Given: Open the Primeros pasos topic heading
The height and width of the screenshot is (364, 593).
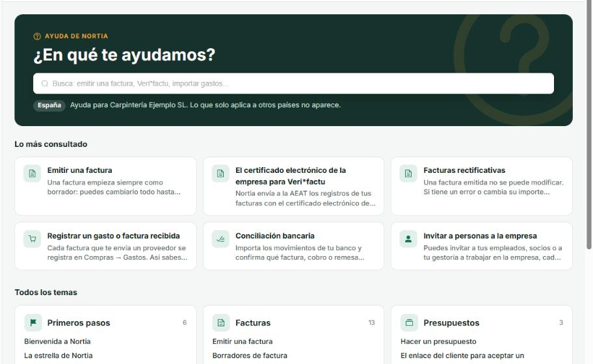Looking at the screenshot, I should pos(79,323).
